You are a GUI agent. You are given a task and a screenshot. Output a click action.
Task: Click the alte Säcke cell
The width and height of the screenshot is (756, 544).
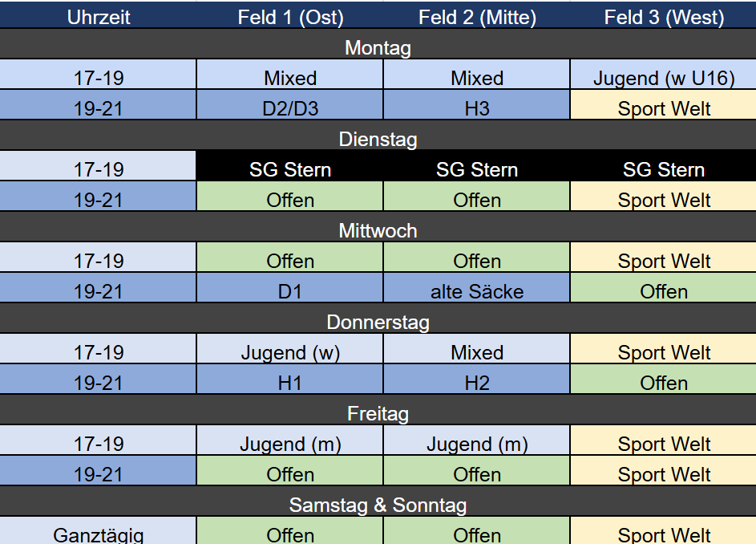click(477, 291)
